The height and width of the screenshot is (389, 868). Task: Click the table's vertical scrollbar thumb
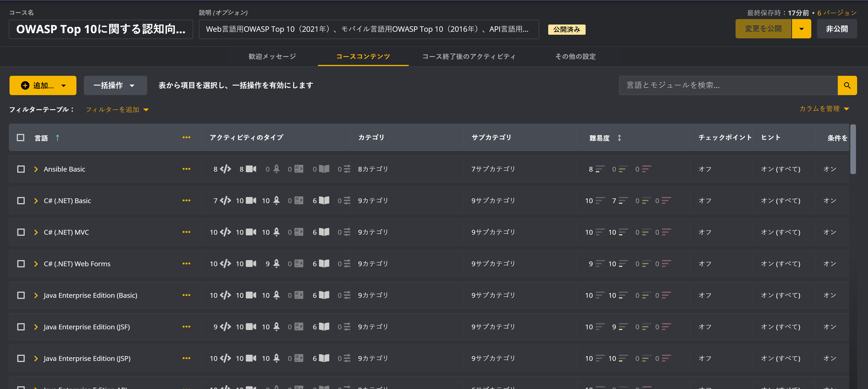coord(853,149)
